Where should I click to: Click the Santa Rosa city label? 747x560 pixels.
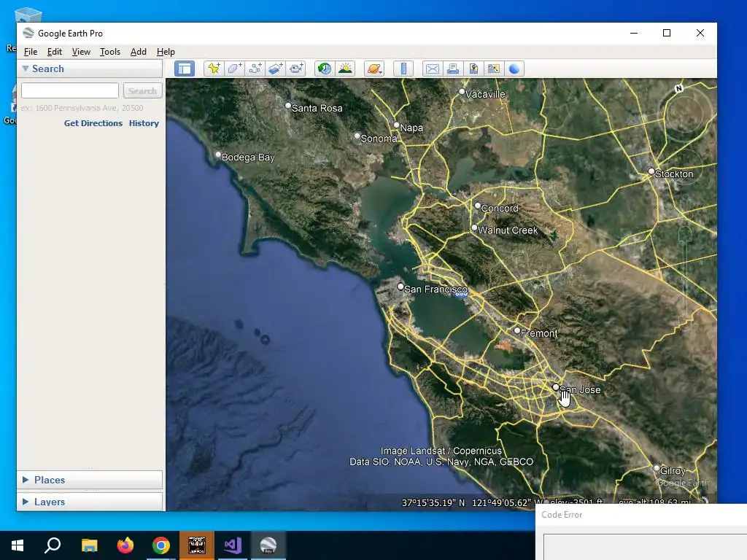pyautogui.click(x=317, y=108)
